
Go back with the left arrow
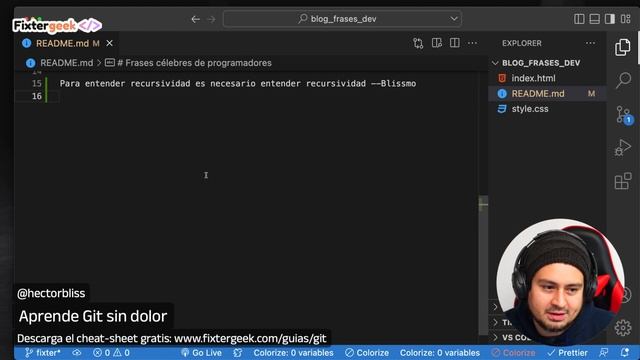(x=196, y=19)
